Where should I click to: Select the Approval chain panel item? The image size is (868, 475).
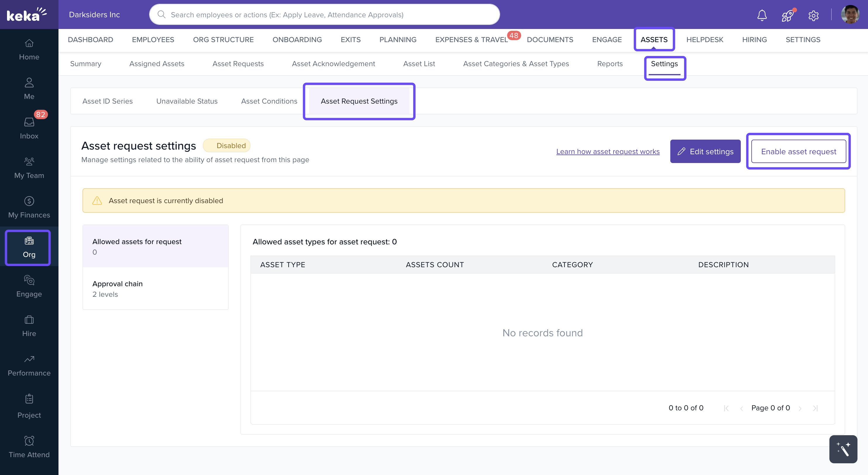(x=155, y=289)
